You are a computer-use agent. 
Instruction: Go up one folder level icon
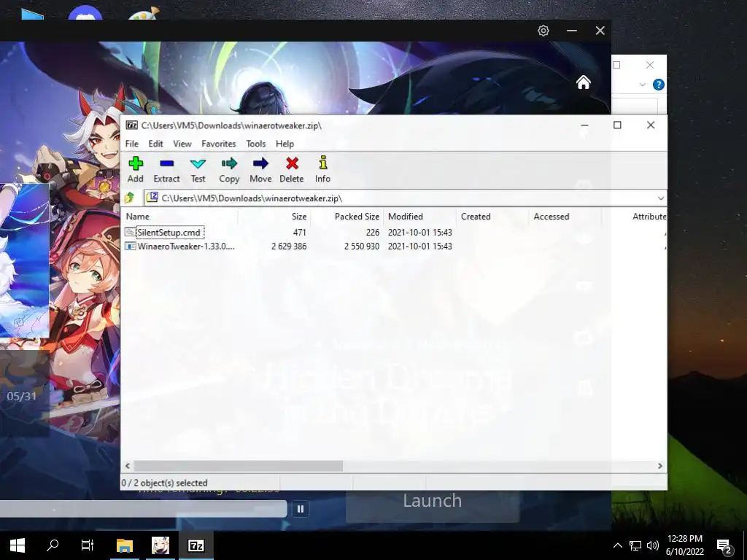[x=130, y=198]
